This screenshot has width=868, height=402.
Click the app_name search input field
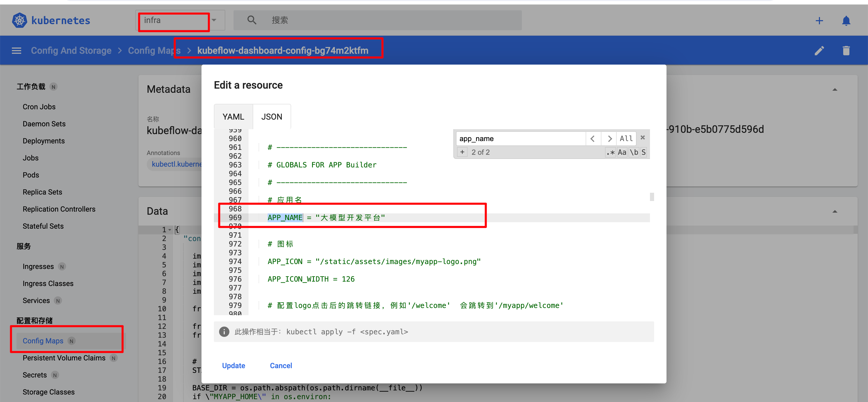pos(521,138)
